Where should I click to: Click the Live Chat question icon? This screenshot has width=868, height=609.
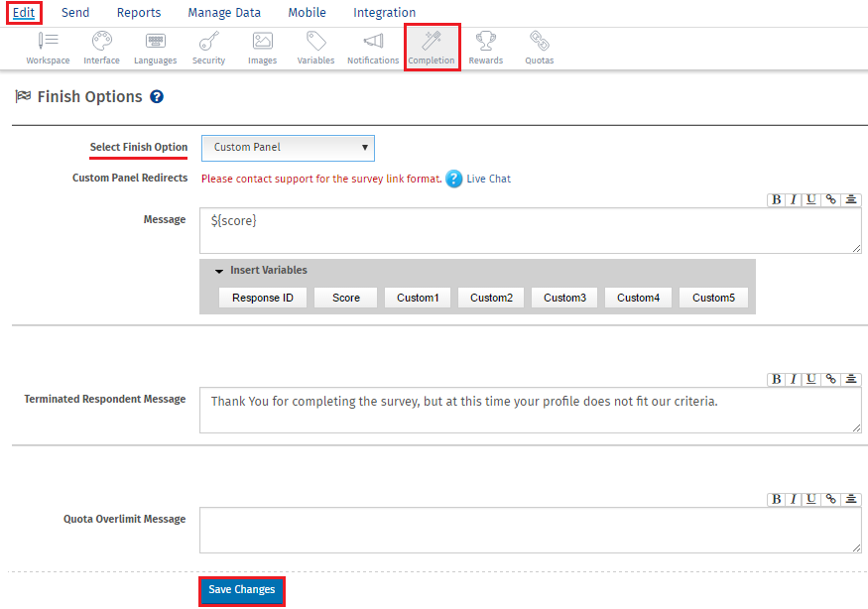click(454, 179)
